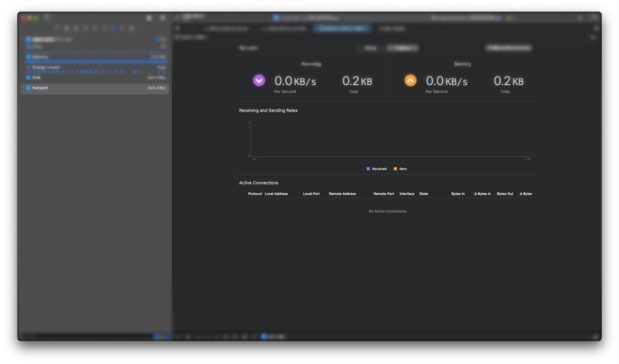Click the orange Sending arrow indicator
Image resolution: width=619 pixels, height=364 pixels.
(410, 80)
